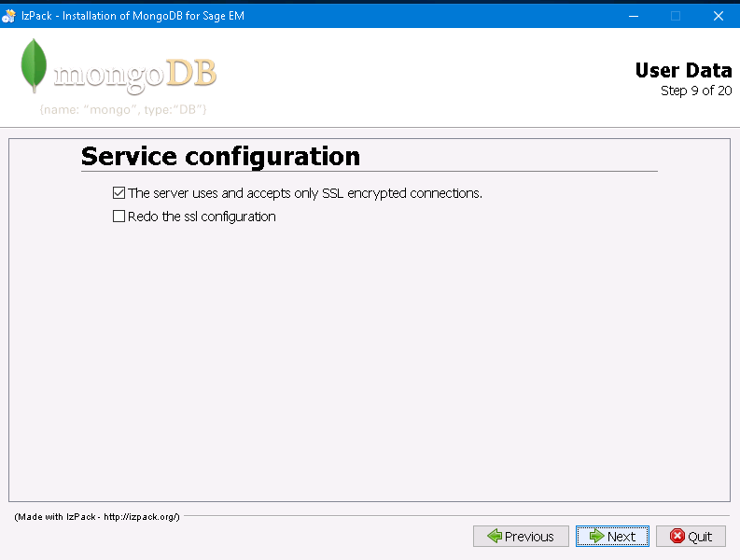Click the green left arrow Previous icon
The height and width of the screenshot is (560, 740).
pos(494,537)
